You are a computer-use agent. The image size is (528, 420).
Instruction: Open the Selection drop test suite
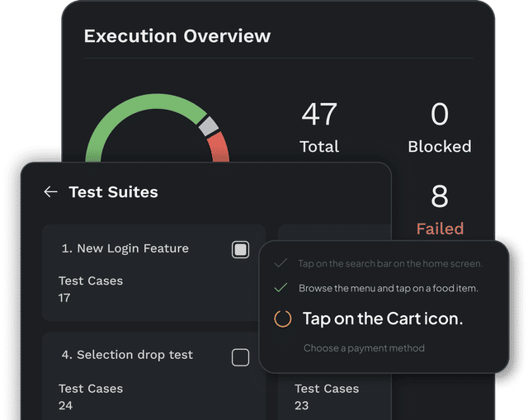coord(126,355)
